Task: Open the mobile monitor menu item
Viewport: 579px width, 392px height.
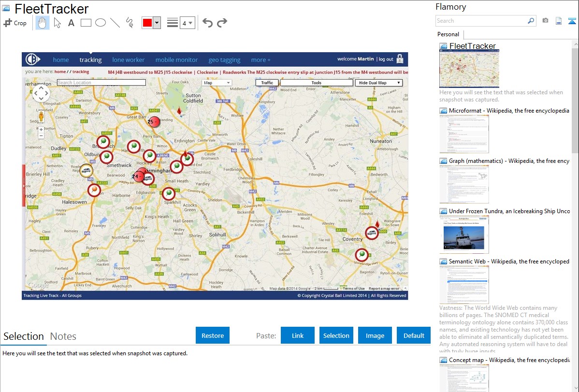Action: [176, 60]
